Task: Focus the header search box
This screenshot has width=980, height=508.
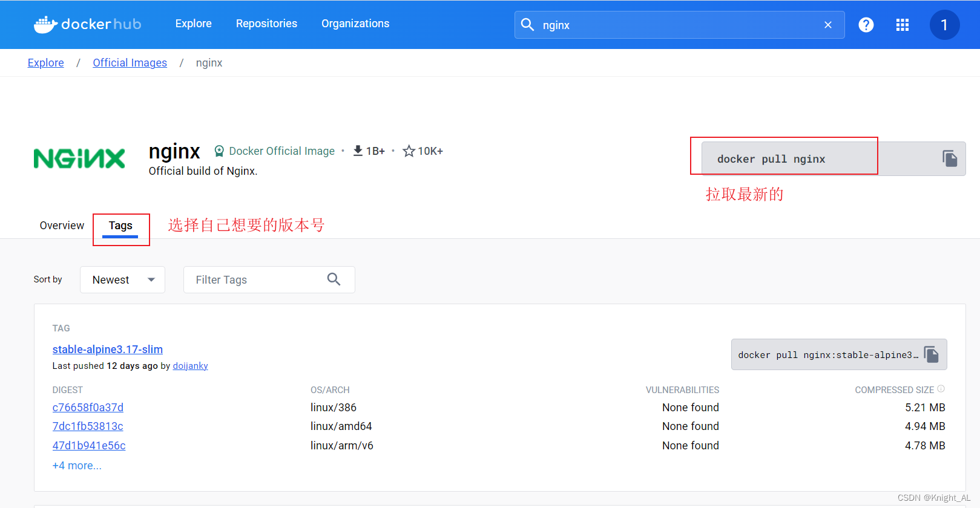Action: pyautogui.click(x=679, y=25)
